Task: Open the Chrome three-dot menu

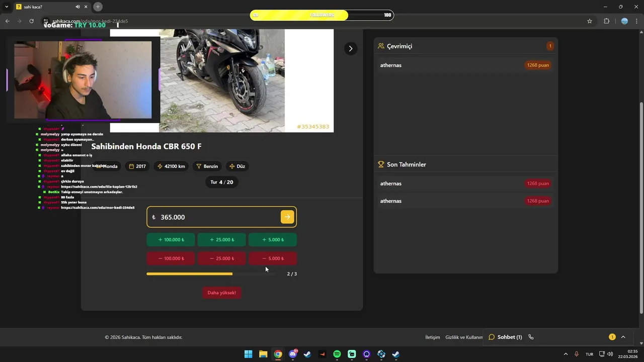Action: (637, 21)
